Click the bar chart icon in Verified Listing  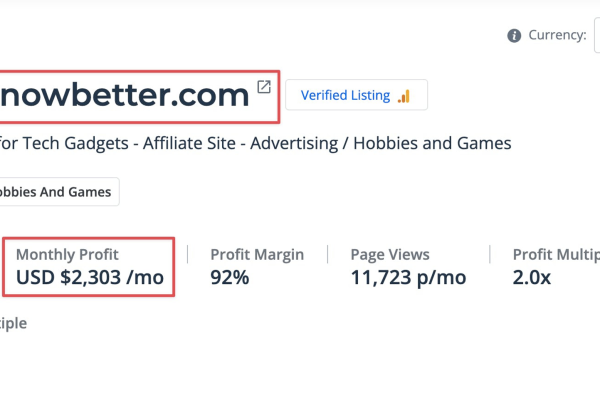pos(404,96)
